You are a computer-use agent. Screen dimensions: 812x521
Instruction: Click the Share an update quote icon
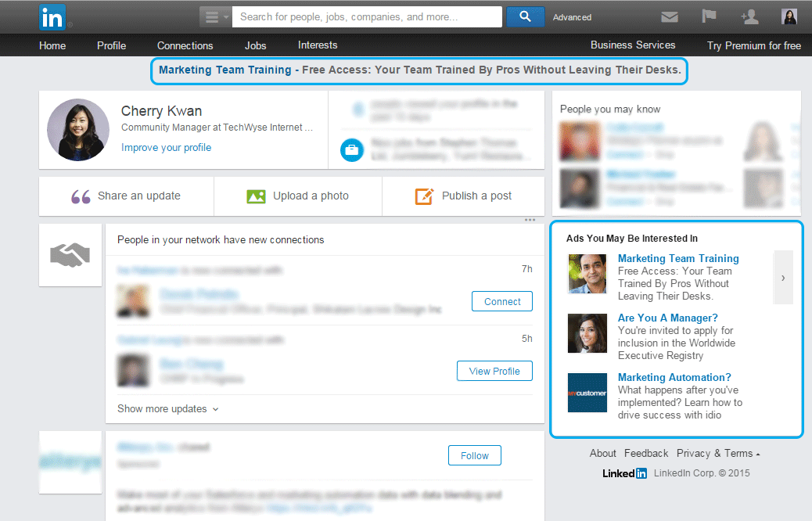pos(81,196)
